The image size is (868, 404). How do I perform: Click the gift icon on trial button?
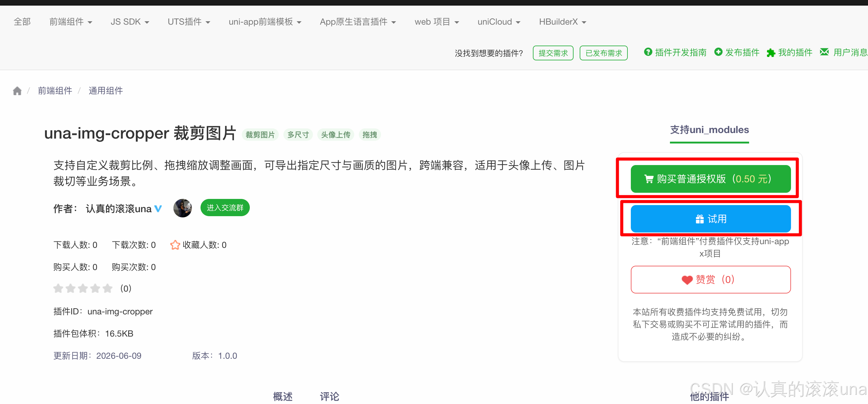click(700, 219)
